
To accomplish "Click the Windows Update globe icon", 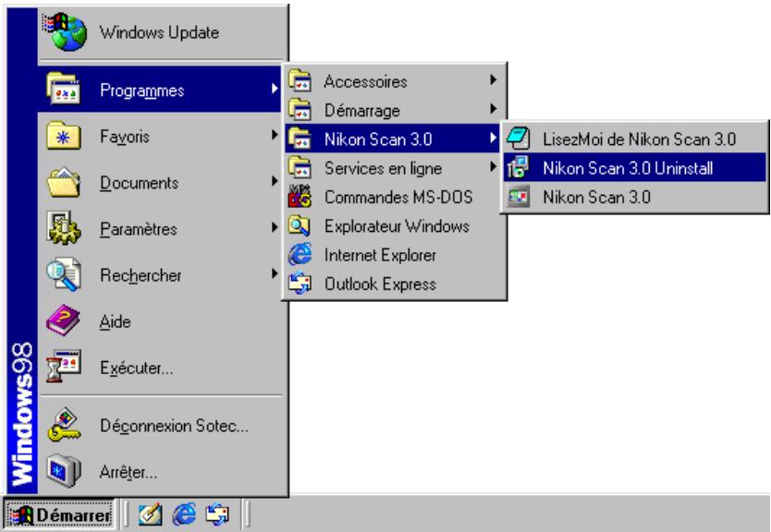I will coord(65,32).
